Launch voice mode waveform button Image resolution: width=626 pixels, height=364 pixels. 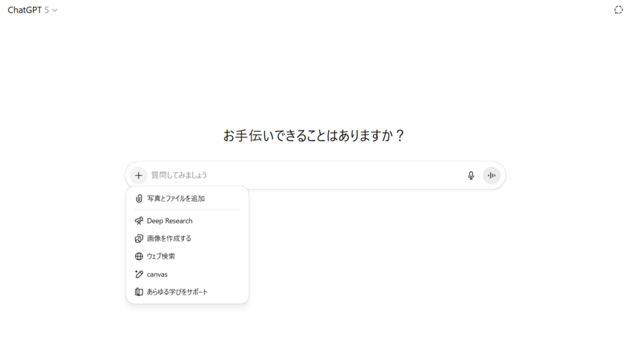point(492,175)
